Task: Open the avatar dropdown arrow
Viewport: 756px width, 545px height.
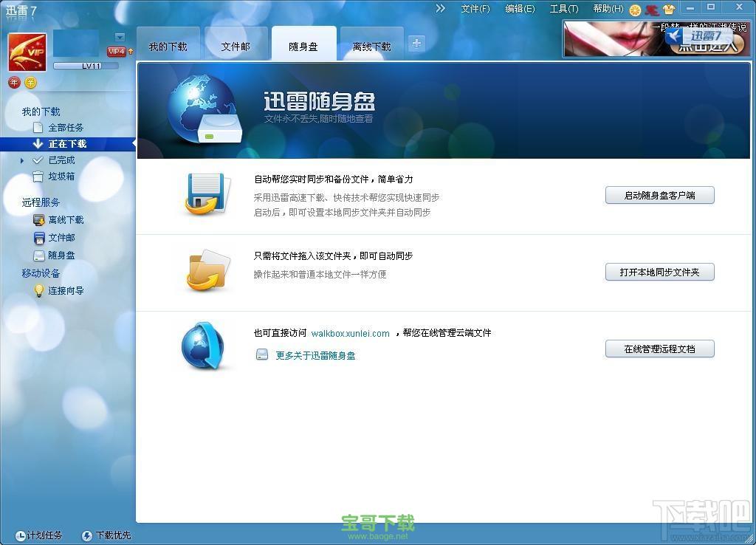Action: point(120,36)
